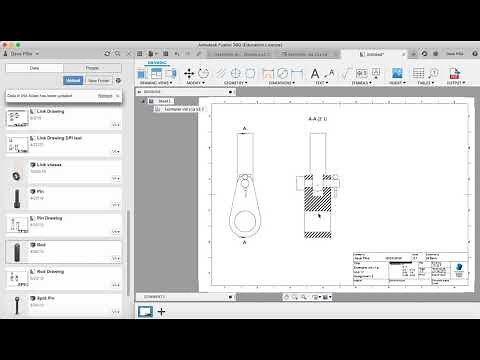This screenshot has height=360, width=480.
Task: Click the Balloon tool icon
Action: click(433, 73)
